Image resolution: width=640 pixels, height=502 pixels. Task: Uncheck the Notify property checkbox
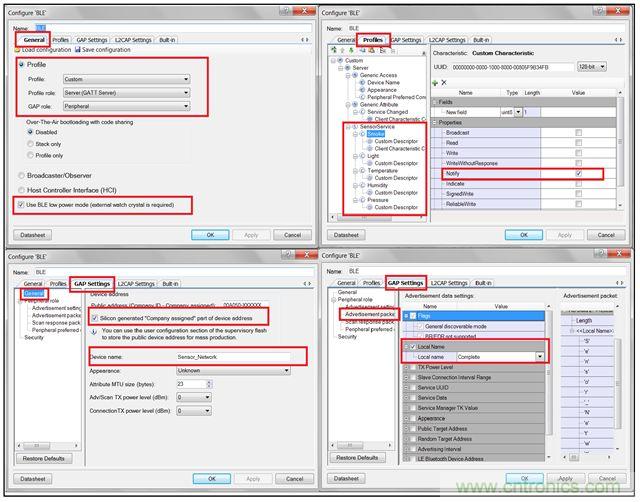pyautogui.click(x=578, y=173)
